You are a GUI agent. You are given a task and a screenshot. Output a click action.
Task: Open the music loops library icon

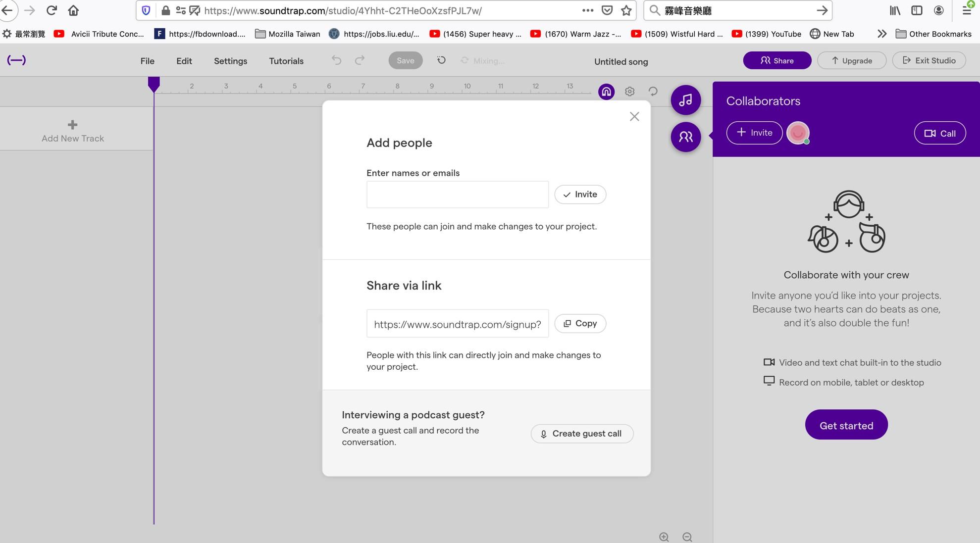[685, 100]
